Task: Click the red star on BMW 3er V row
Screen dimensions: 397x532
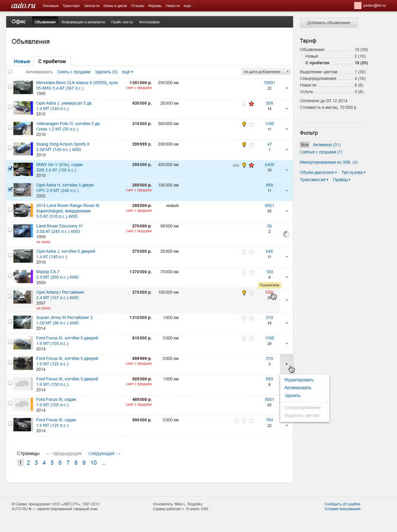Action: coord(251,165)
